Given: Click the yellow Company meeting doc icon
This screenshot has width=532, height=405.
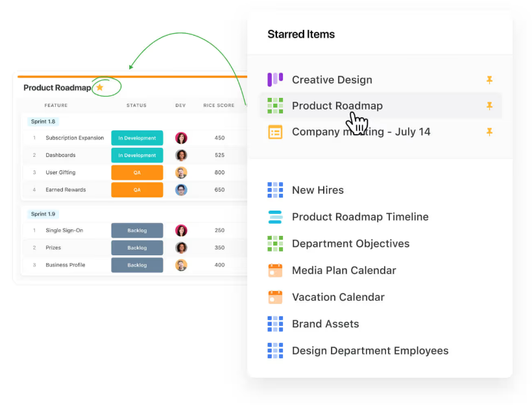Looking at the screenshot, I should click(275, 132).
